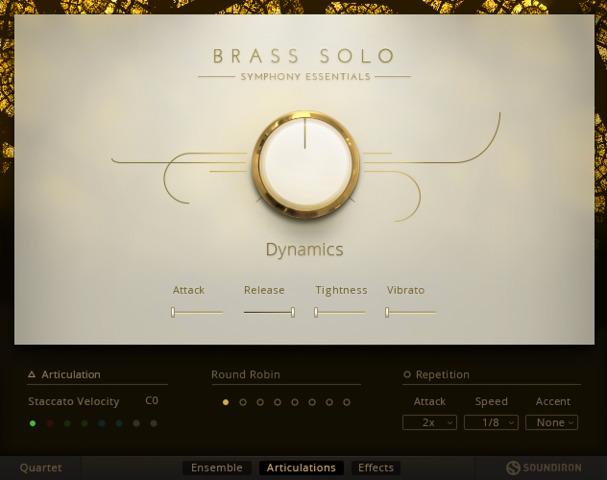Screen dimensions: 607x480
Task: Select the first Round Robin dot
Action: [226, 402]
